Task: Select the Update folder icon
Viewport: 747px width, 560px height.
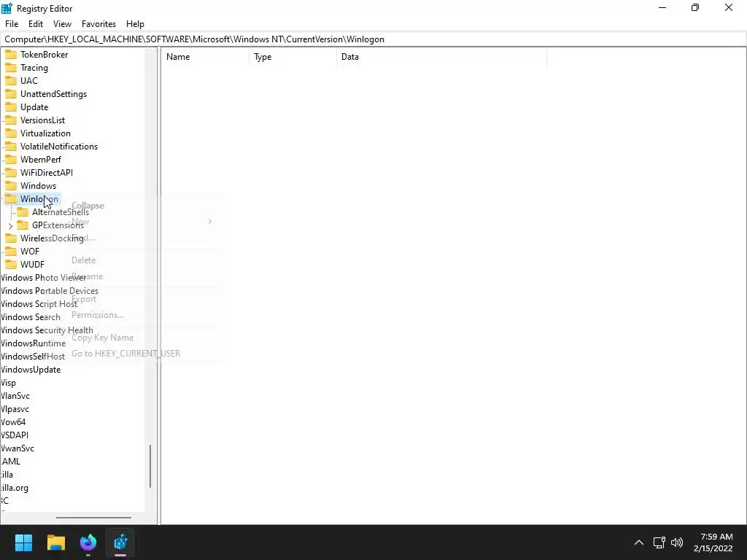Action: click(x=10, y=106)
